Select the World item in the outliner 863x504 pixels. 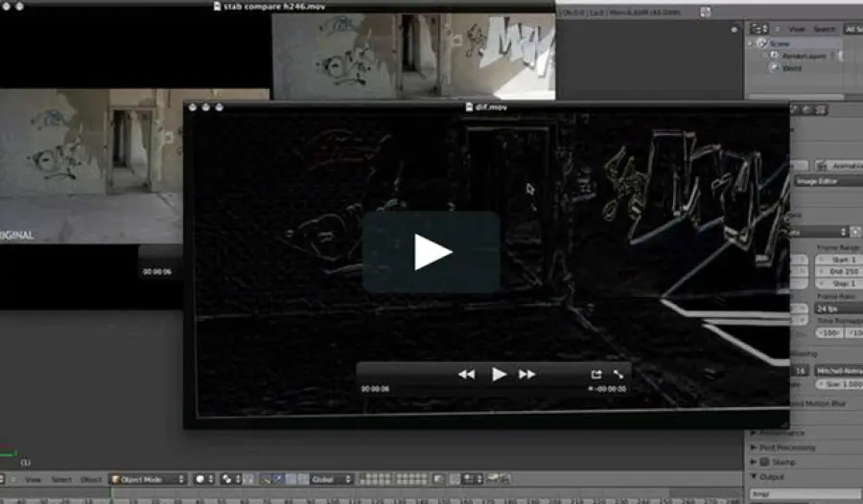pyautogui.click(x=792, y=69)
